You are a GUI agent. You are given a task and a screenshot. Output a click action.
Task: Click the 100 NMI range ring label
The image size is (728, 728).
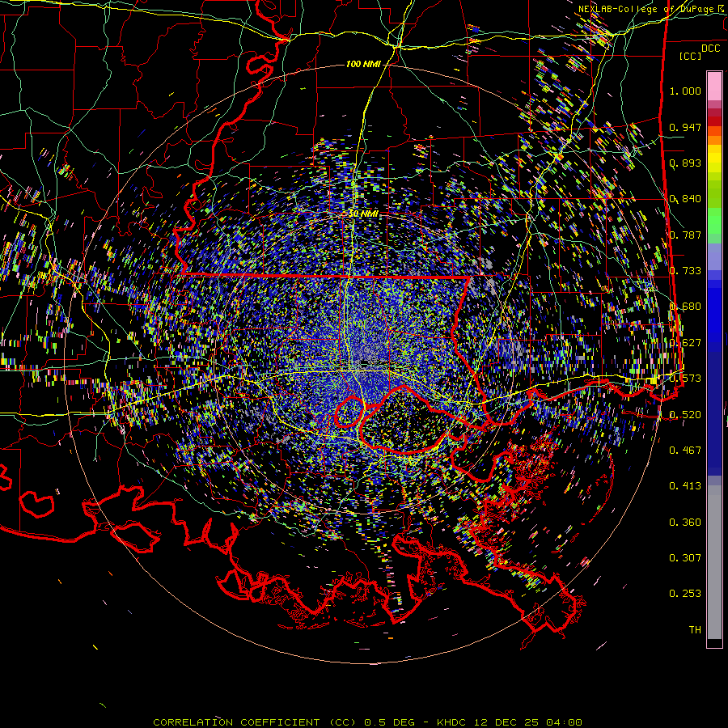coord(363,64)
